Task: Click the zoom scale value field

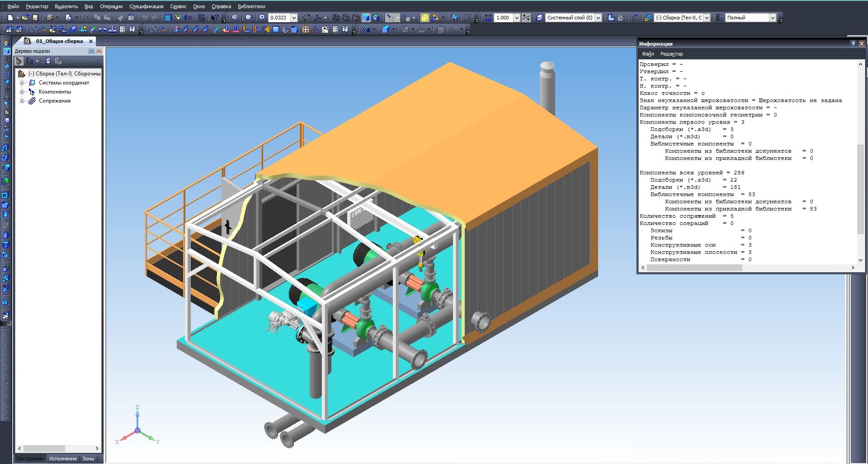Action: (x=279, y=18)
